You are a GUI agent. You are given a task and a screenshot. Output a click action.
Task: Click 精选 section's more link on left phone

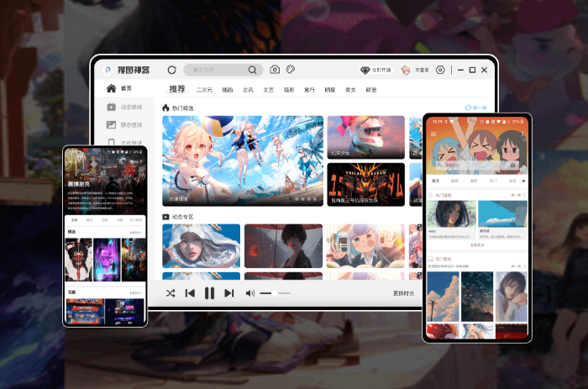(x=135, y=233)
